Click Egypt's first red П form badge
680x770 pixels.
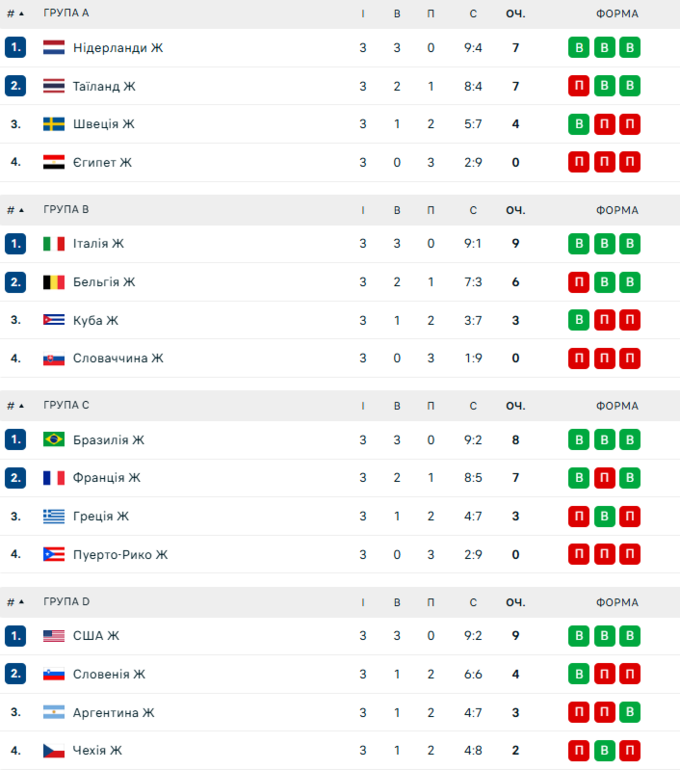(579, 162)
